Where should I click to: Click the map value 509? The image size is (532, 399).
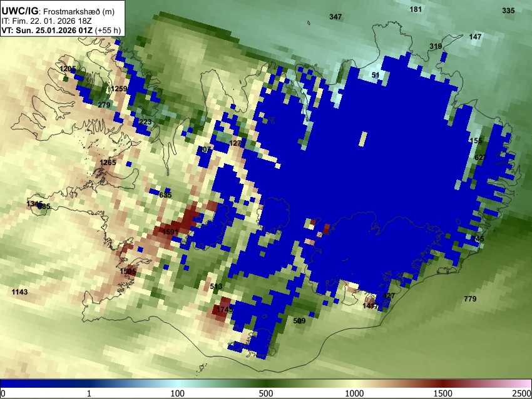tap(299, 320)
